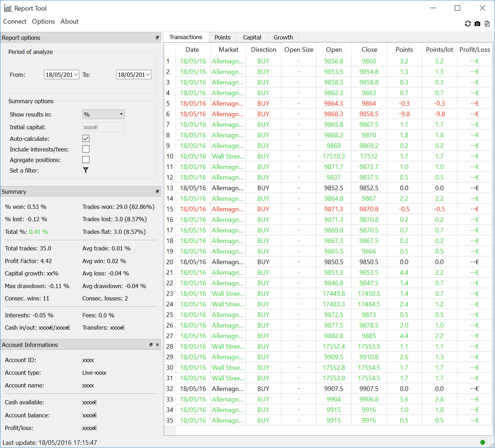Close the Account Informations panel
Viewport: 495px width, 448px height.
click(x=157, y=345)
